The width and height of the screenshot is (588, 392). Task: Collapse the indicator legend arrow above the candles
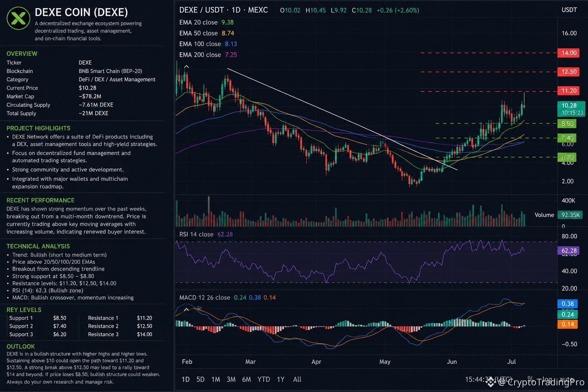click(x=186, y=67)
